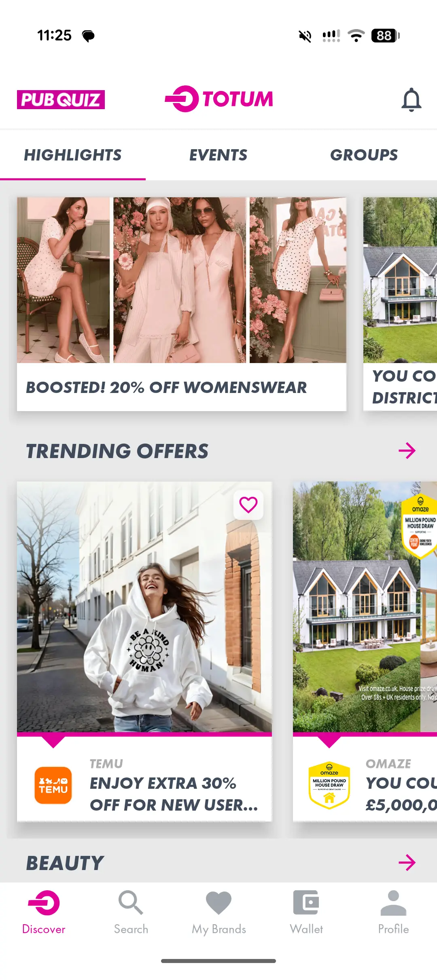Image resolution: width=437 pixels, height=980 pixels.
Task: Open the notifications bell
Action: click(411, 99)
